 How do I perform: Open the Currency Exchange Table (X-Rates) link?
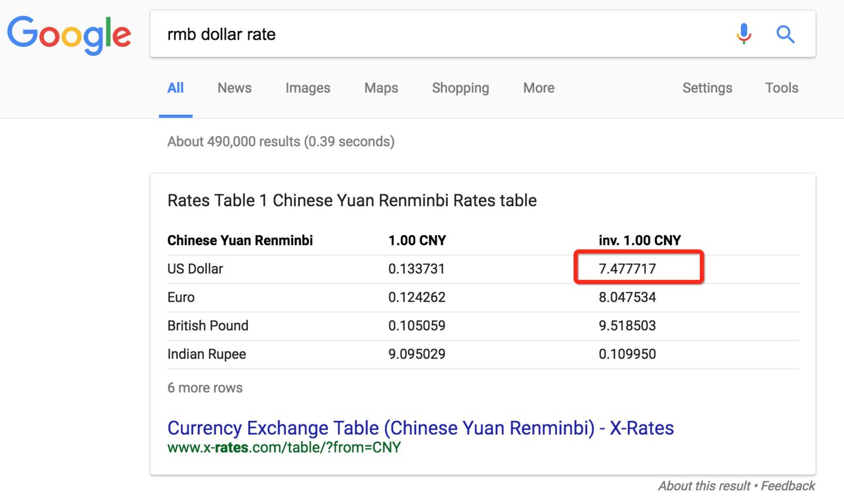[420, 428]
